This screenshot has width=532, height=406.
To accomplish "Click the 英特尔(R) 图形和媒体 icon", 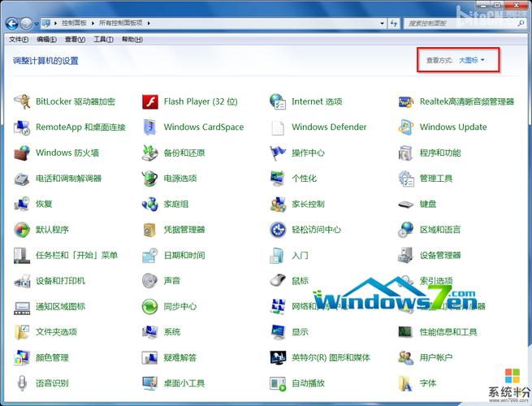I will point(278,357).
